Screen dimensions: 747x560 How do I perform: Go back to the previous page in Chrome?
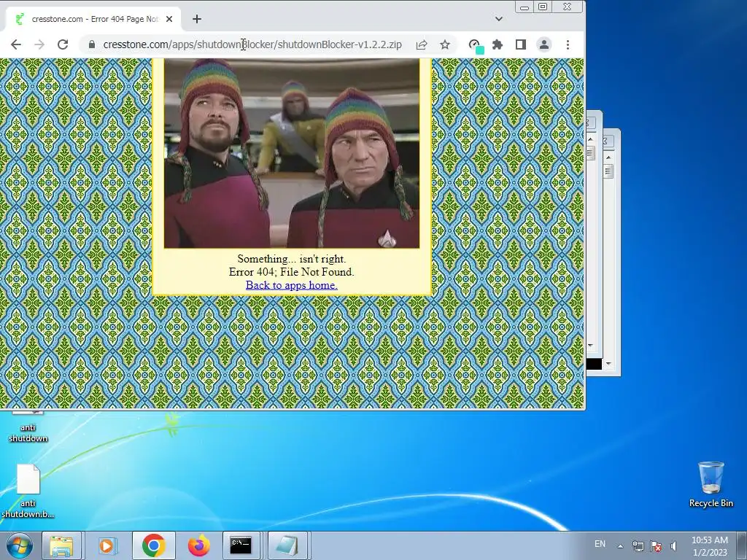(16, 44)
